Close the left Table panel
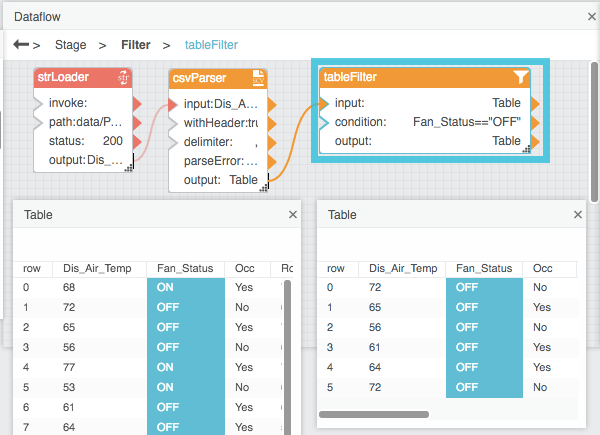 [x=292, y=214]
